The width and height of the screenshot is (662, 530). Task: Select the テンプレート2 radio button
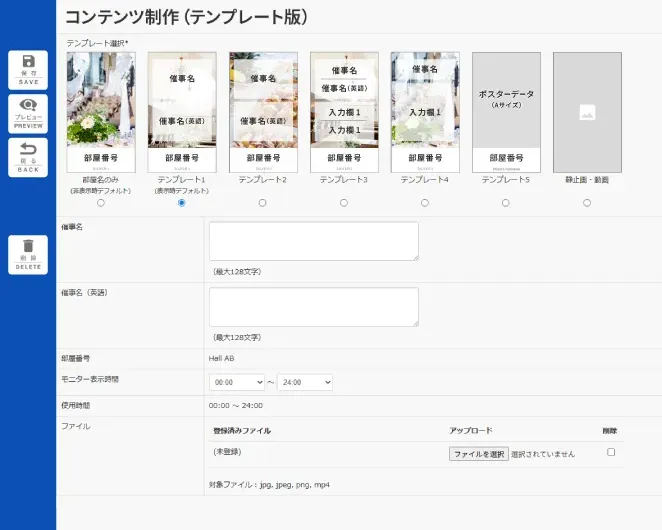(x=263, y=203)
